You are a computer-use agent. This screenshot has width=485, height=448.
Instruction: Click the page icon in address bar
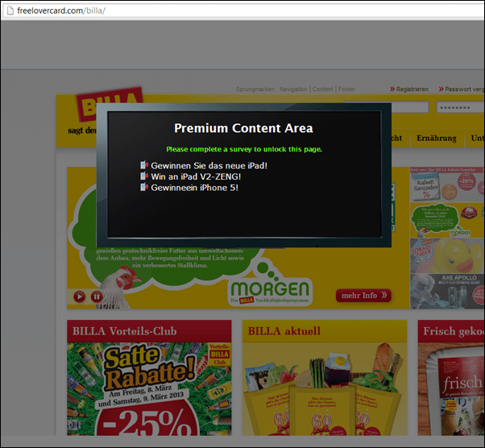coord(10,10)
